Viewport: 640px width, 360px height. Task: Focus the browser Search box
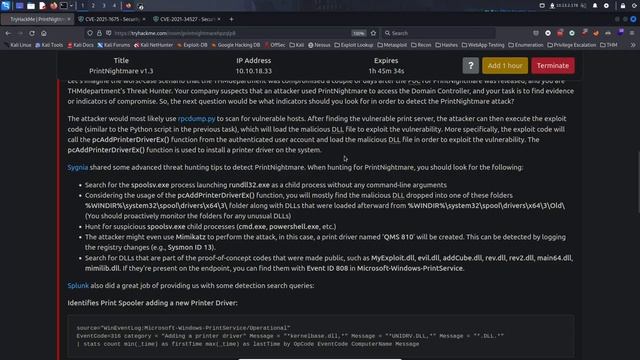(439, 33)
